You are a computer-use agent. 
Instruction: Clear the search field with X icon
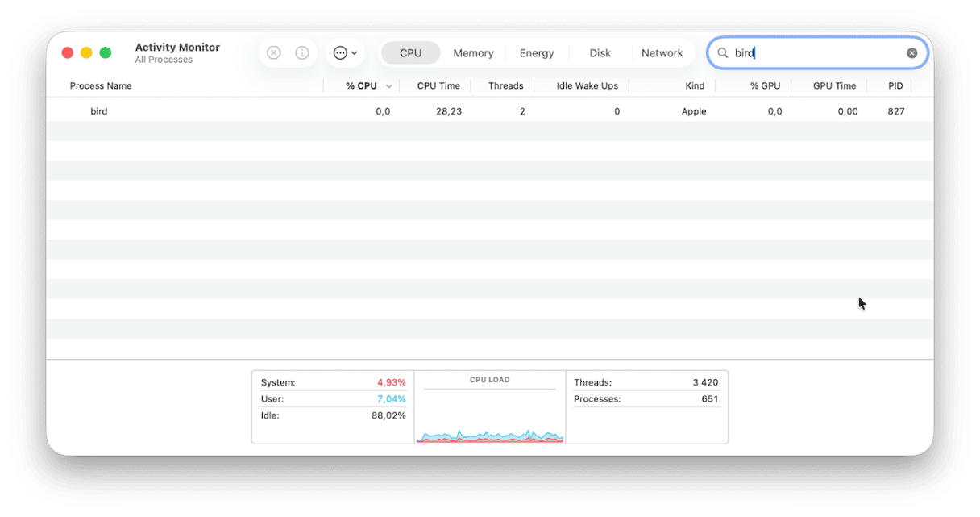pyautogui.click(x=911, y=53)
